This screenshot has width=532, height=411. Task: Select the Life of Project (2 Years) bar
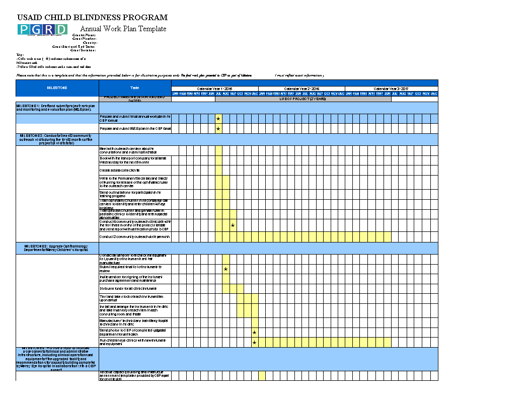302,99
